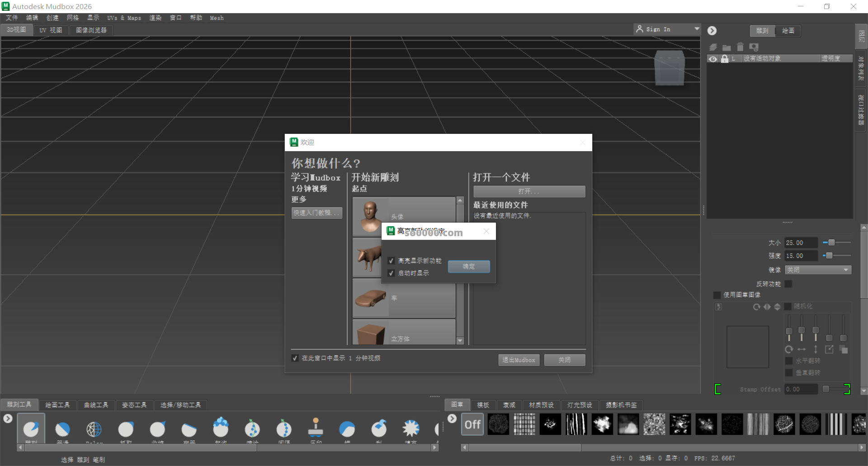Click the round arrow above Layers panel
The width and height of the screenshot is (868, 466).
point(712,30)
